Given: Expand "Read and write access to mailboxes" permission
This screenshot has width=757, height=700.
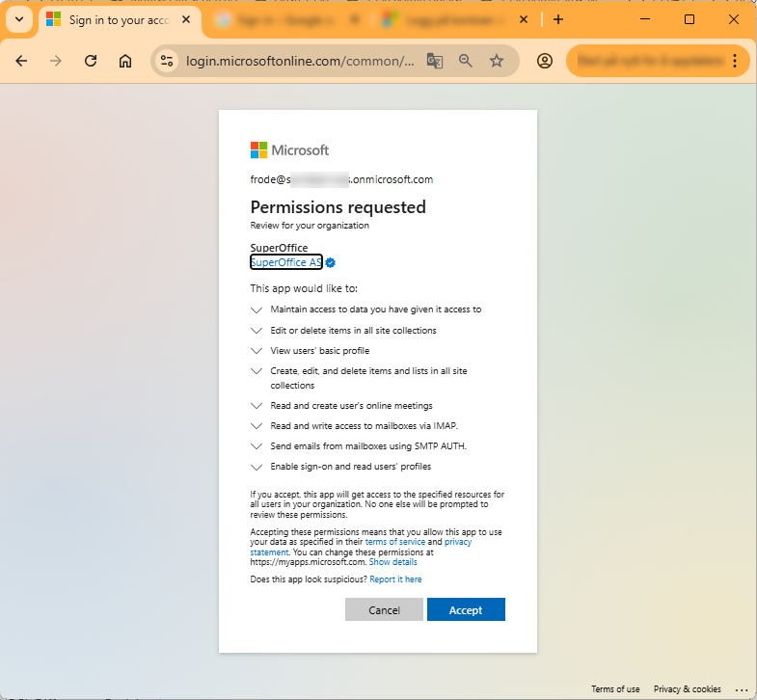Looking at the screenshot, I should point(257,426).
